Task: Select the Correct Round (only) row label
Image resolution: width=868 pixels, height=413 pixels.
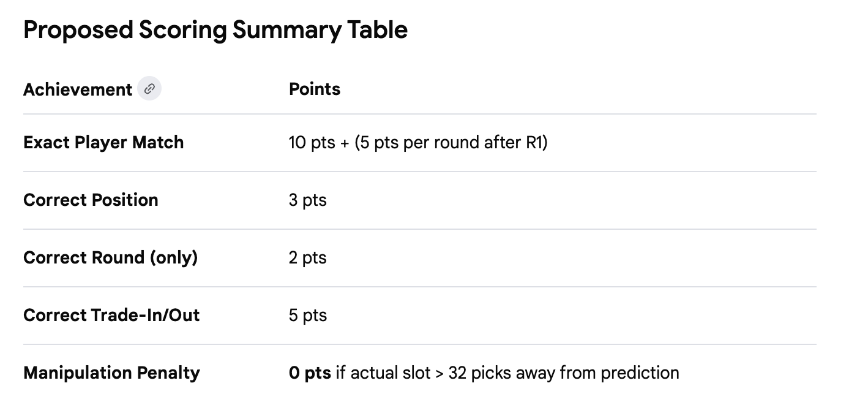Action: click(110, 257)
